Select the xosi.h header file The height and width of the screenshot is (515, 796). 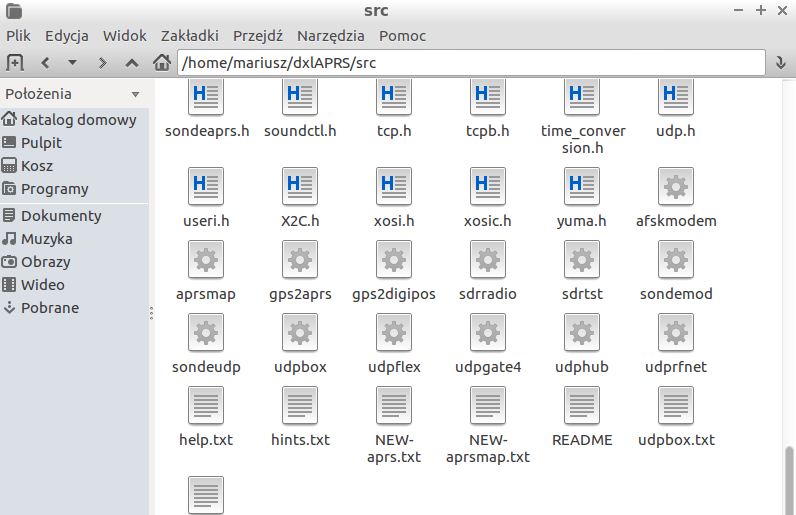point(394,198)
